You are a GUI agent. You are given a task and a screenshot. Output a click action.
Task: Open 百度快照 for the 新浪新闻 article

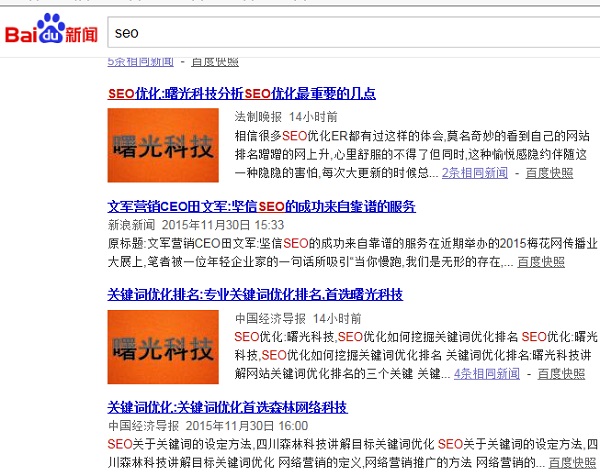(x=541, y=262)
